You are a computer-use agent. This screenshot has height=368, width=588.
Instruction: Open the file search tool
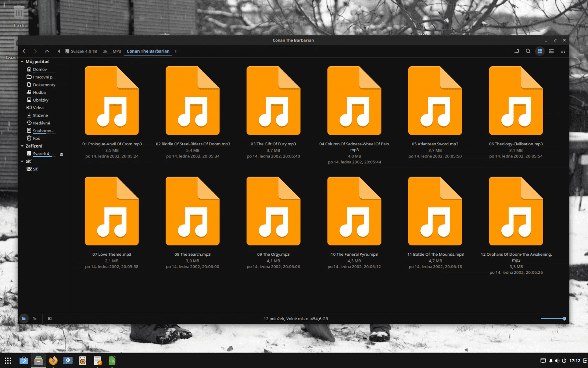click(x=528, y=51)
